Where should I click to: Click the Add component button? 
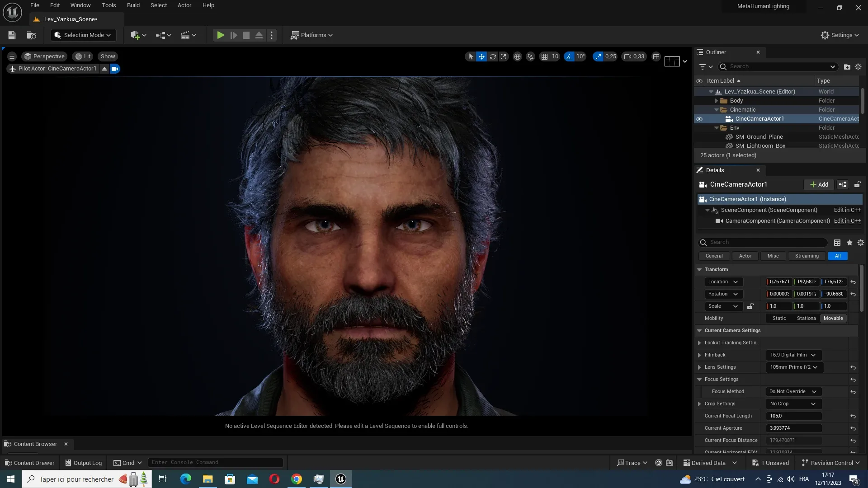[819, 184]
